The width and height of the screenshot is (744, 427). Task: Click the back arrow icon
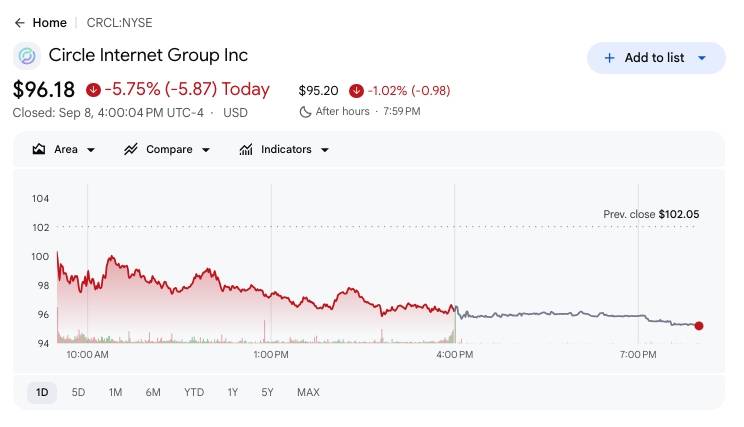point(19,23)
